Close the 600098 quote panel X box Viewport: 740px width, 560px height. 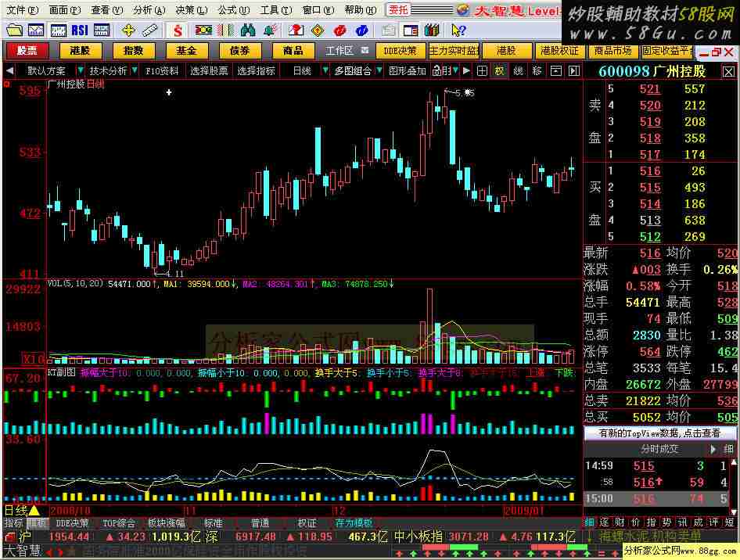pos(728,72)
